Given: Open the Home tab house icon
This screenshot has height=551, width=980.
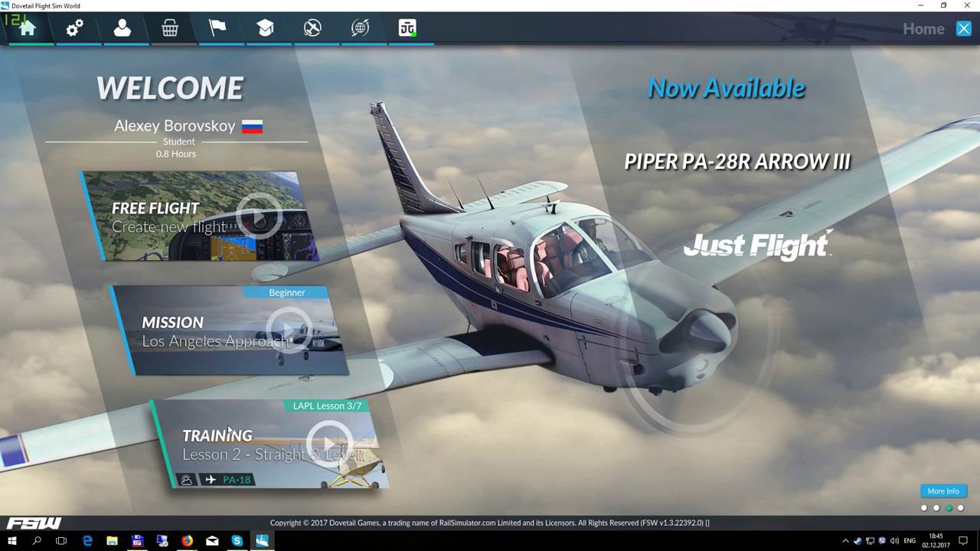Looking at the screenshot, I should click(x=28, y=28).
